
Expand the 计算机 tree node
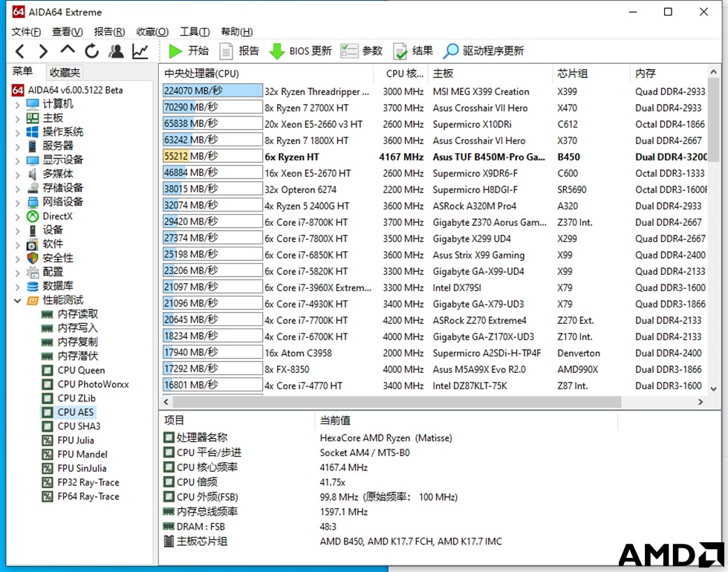click(x=18, y=105)
